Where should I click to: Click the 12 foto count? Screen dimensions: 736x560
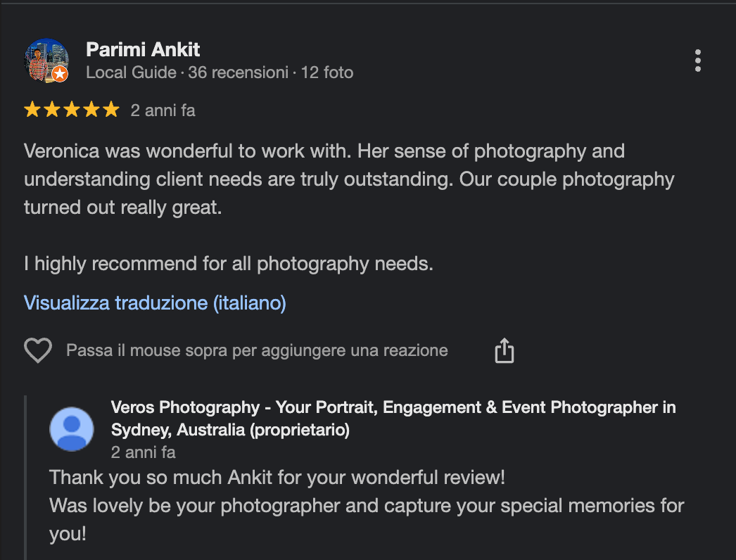pos(327,72)
